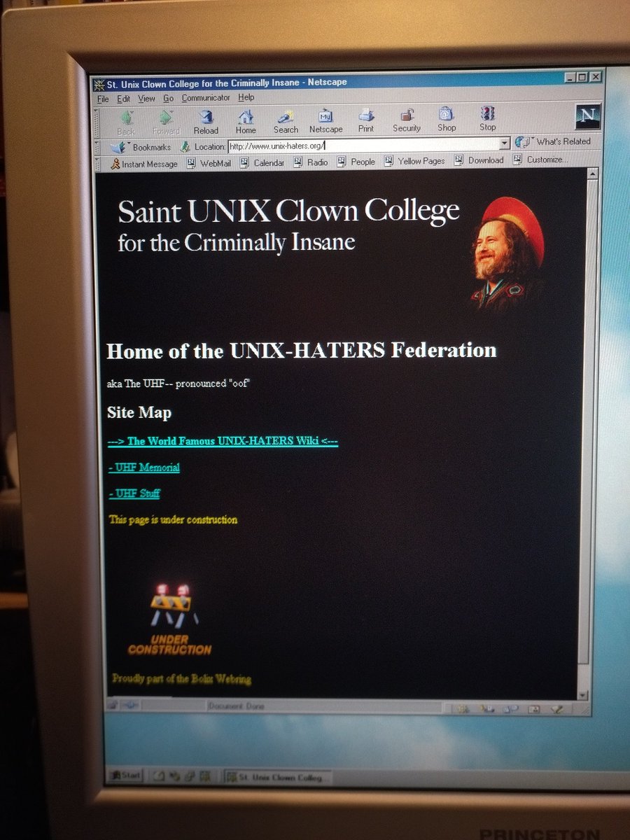Open the Yellow Pages toolbar shortcut
The height and width of the screenshot is (840, 630).
415,161
